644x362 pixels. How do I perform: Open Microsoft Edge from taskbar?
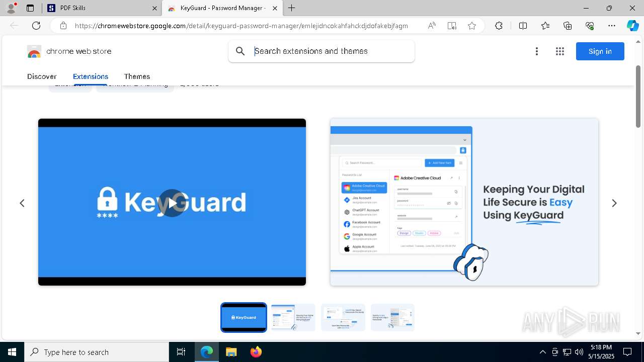[207, 352]
